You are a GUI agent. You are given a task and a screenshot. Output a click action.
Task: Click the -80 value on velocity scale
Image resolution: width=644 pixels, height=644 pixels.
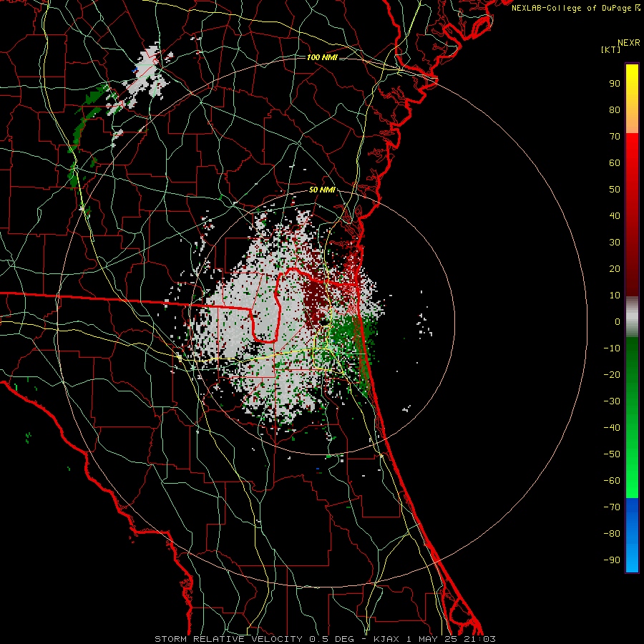pyautogui.click(x=612, y=534)
